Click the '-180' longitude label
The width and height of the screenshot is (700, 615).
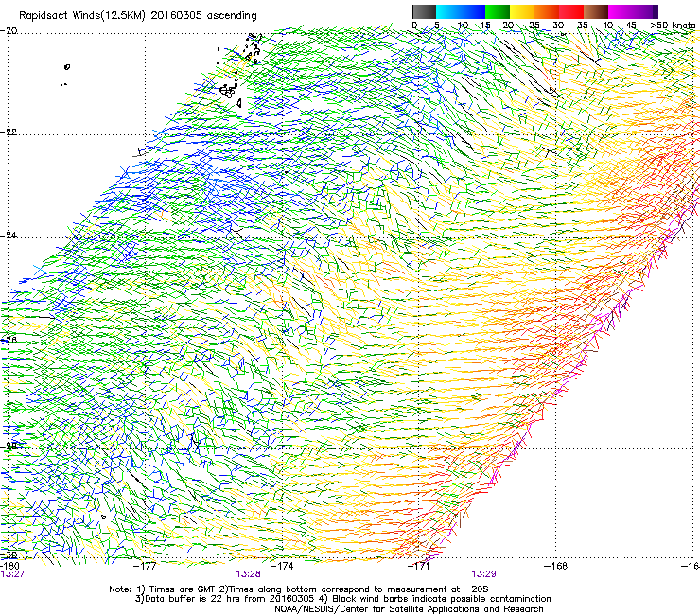coord(10,566)
